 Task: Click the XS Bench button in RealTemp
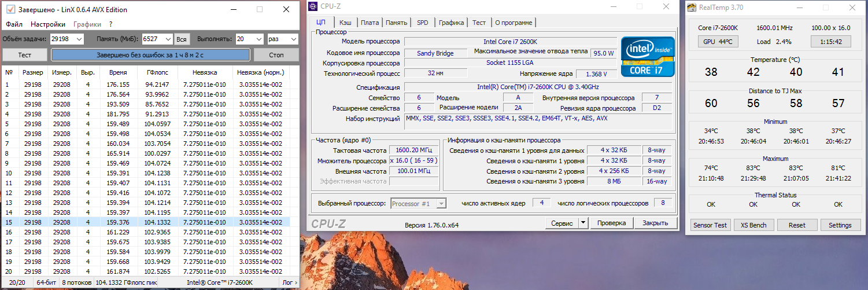(754, 225)
